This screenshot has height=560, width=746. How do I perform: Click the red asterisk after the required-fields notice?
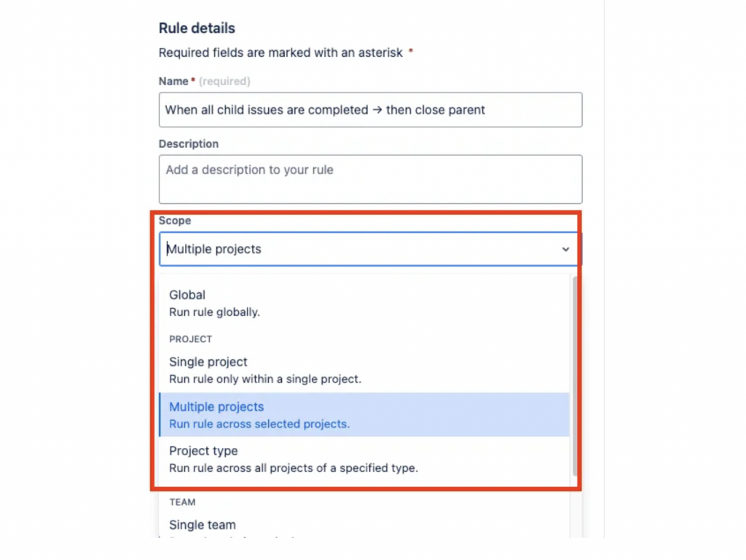point(411,52)
